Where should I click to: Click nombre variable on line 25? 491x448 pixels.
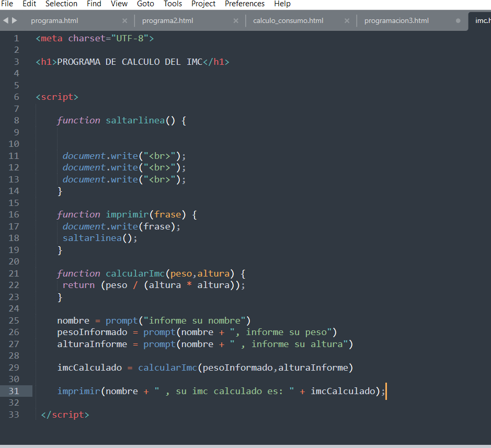[73, 320]
